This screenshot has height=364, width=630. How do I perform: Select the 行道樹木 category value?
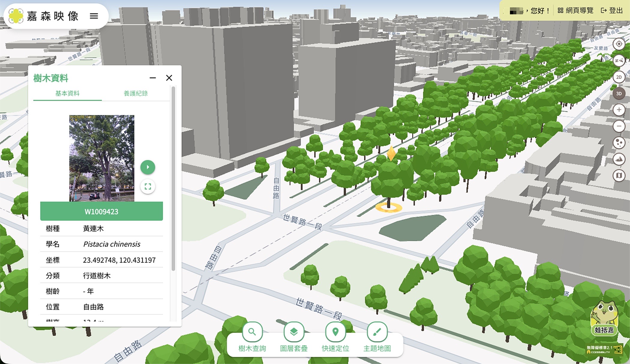coord(97,276)
